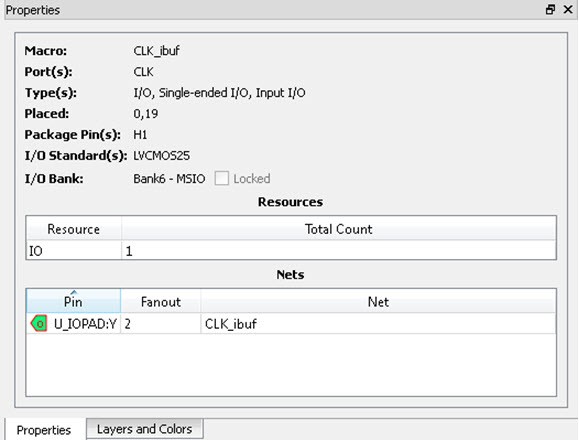Click the Macro value CLK_ibuf
This screenshot has width=579, height=440.
[156, 51]
